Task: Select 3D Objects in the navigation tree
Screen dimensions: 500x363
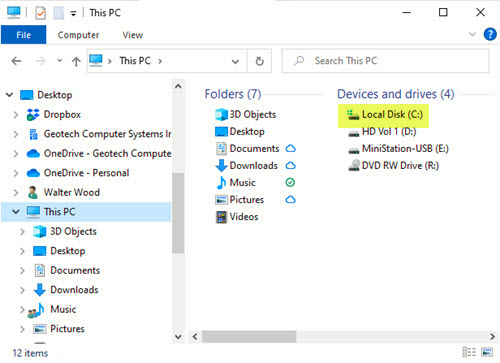Action: (x=73, y=231)
